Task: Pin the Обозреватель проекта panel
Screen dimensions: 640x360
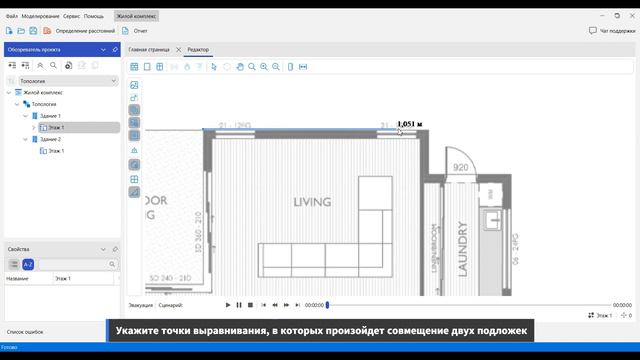Action: 115,49
